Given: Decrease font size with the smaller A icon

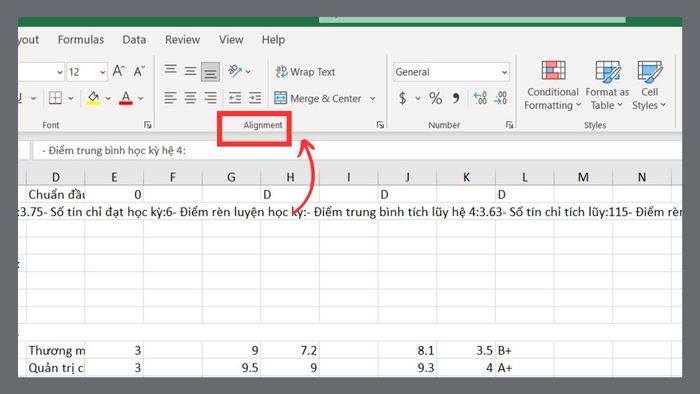Looking at the screenshot, I should (x=139, y=71).
